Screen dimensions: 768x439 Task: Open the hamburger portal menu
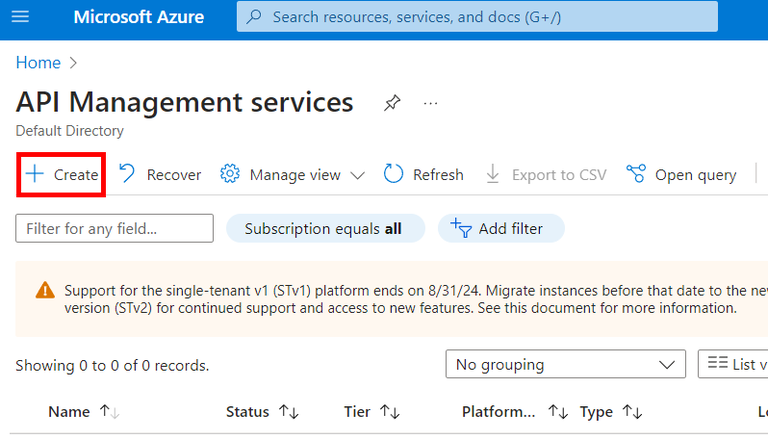(20, 17)
